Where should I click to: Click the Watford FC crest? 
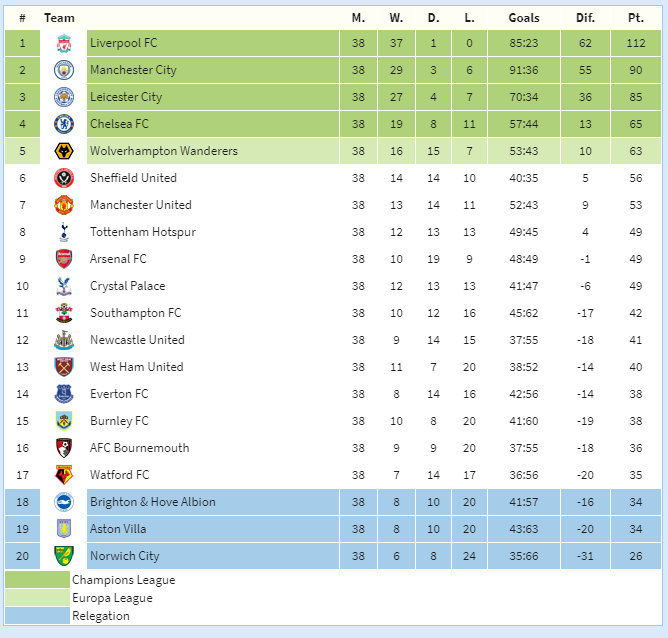pos(64,475)
